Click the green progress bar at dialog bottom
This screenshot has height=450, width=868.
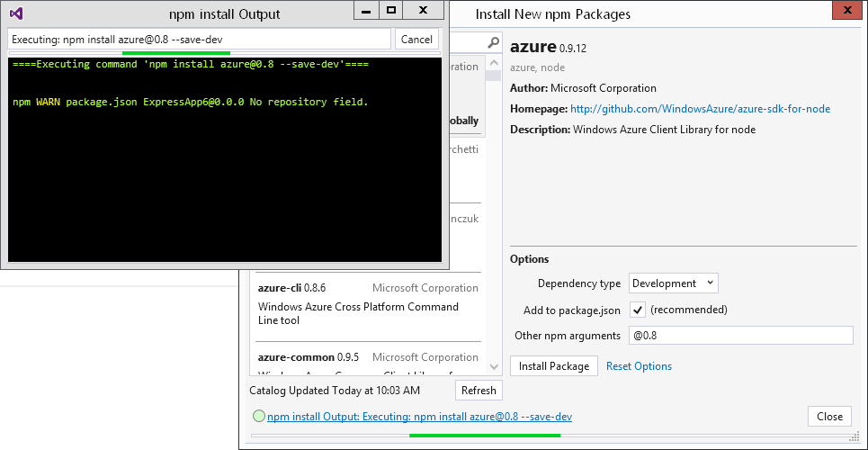pyautogui.click(x=485, y=436)
